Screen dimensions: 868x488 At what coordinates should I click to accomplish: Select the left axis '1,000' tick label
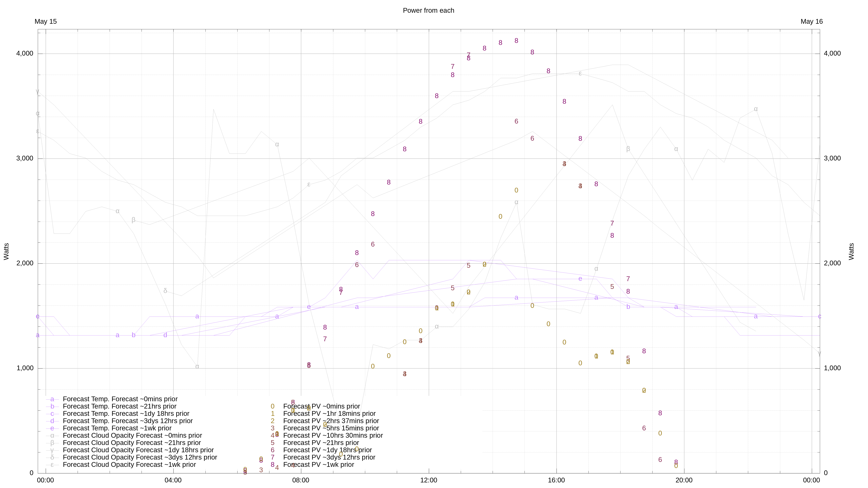tap(25, 368)
